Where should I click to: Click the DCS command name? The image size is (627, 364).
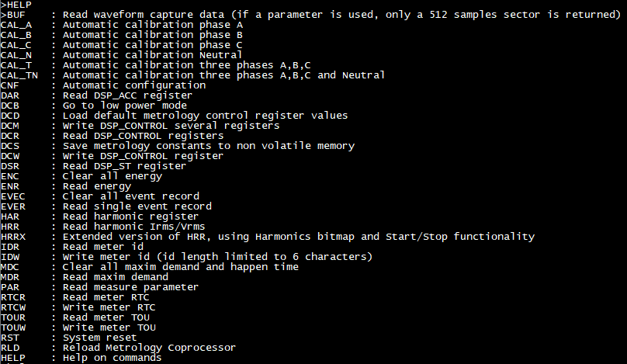click(x=10, y=146)
